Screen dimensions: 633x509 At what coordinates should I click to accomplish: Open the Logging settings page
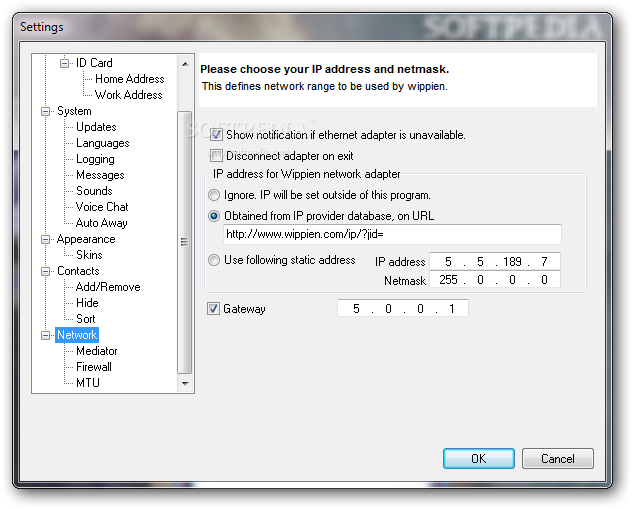(95, 159)
